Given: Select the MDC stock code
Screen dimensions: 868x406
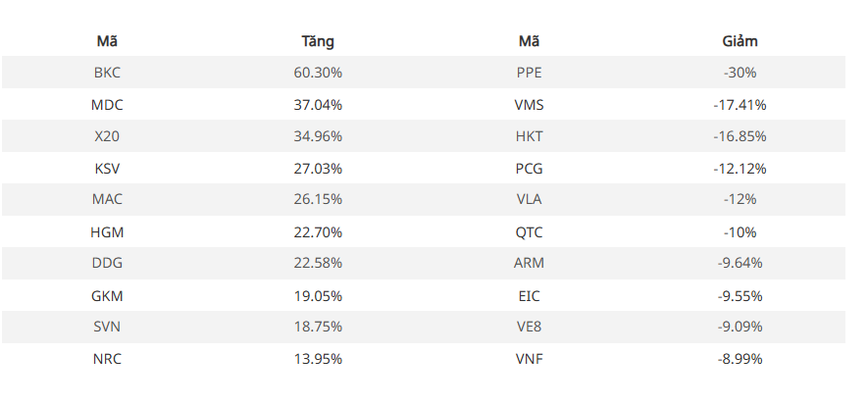Looking at the screenshot, I should tap(107, 105).
